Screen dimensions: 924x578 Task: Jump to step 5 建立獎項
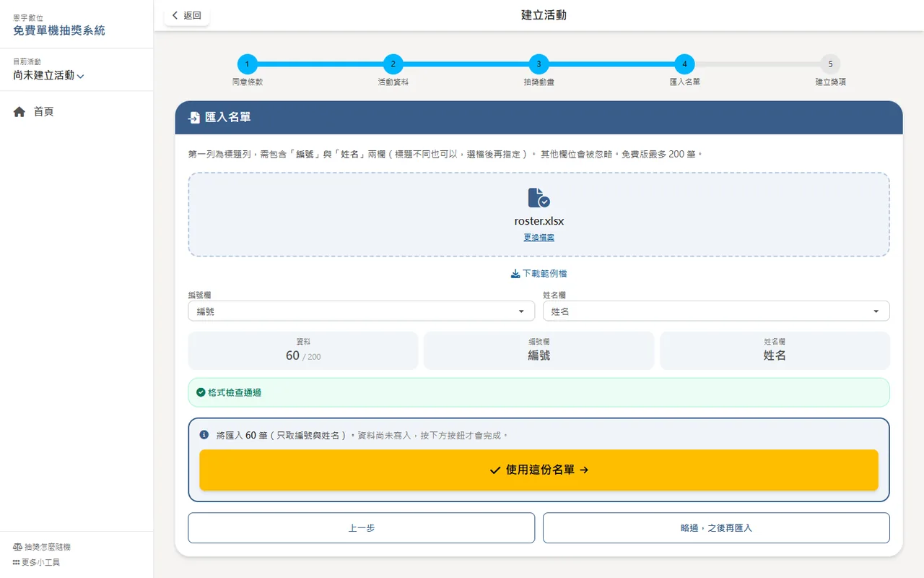pyautogui.click(x=830, y=64)
